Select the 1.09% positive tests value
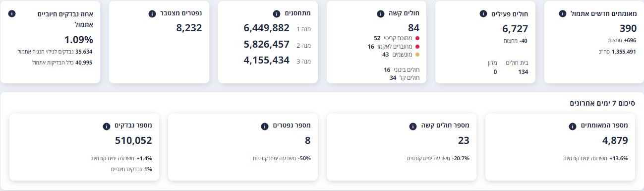This screenshot has height=191, width=644. (x=78, y=40)
